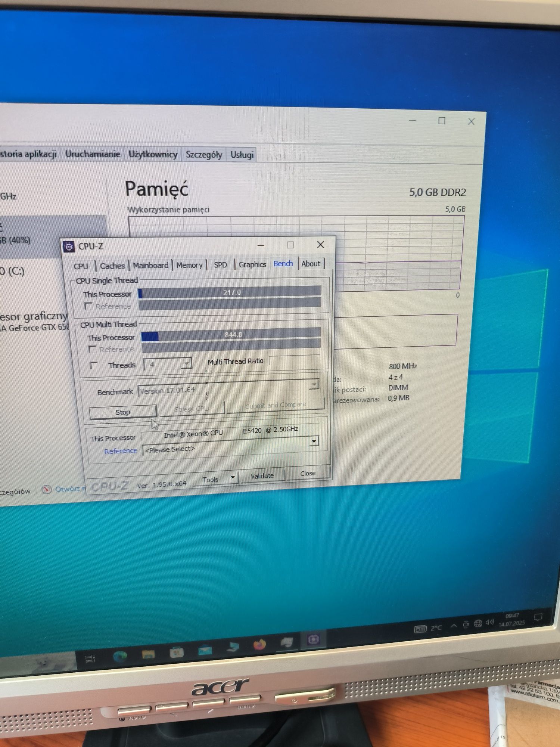Show hidden system tray icons
Viewport: 560px width, 747px height.
tap(454, 626)
